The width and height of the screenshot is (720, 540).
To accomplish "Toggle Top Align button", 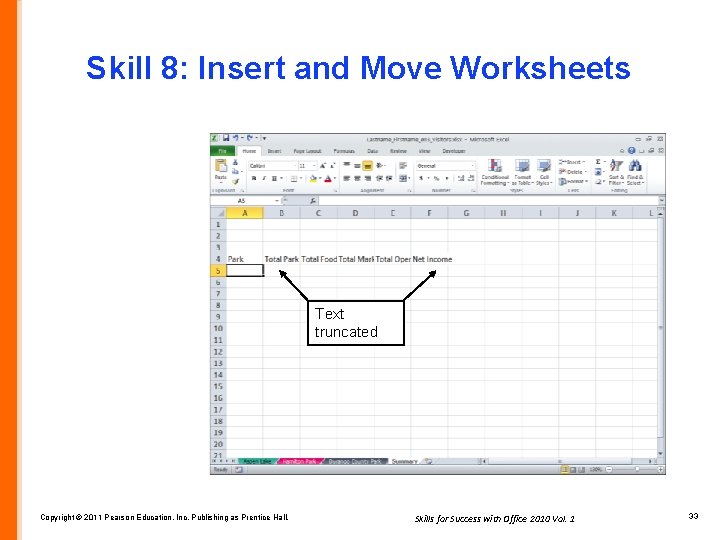I will point(347,165).
